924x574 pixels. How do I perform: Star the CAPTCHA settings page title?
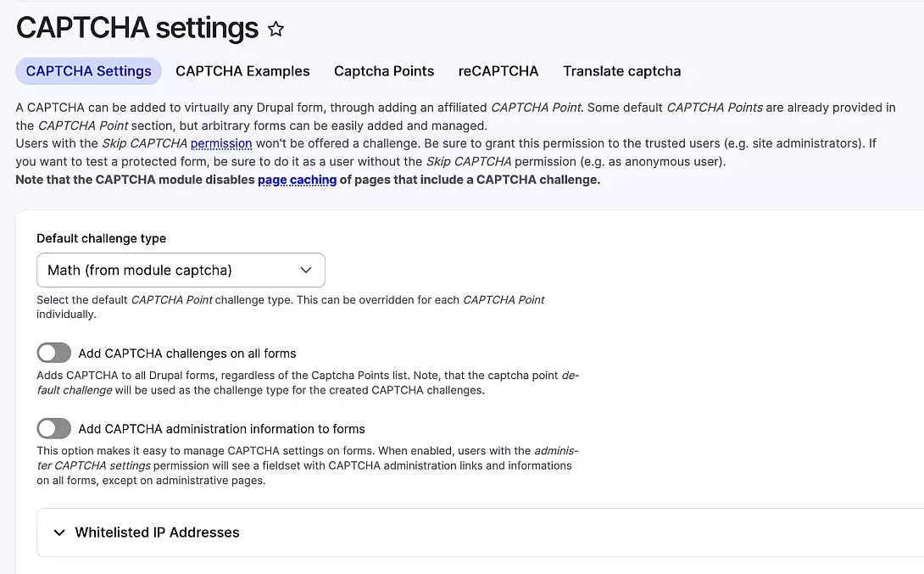[276, 28]
